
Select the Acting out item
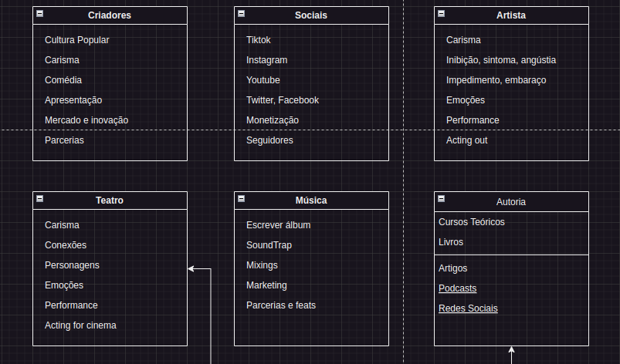point(467,140)
